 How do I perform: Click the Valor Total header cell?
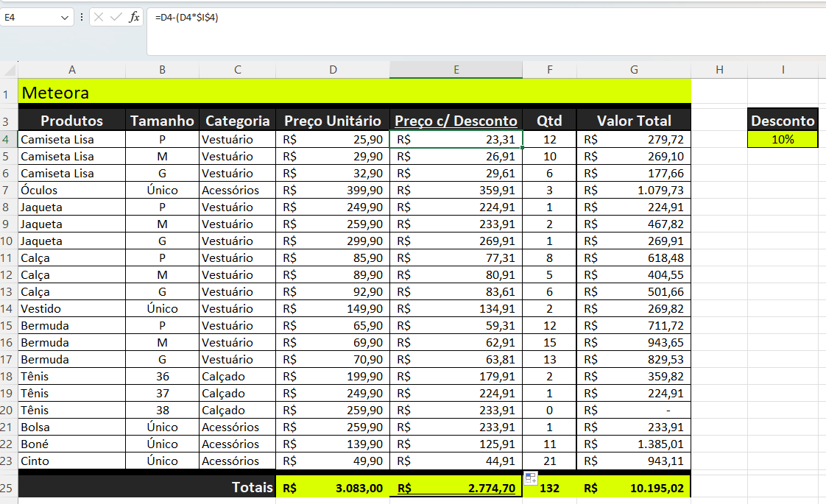click(634, 121)
